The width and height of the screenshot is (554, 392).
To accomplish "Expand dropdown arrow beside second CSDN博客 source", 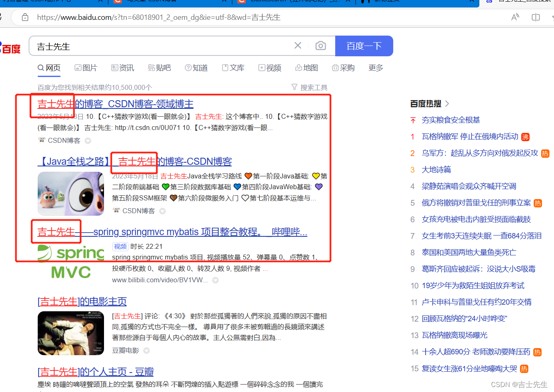I will click(162, 211).
